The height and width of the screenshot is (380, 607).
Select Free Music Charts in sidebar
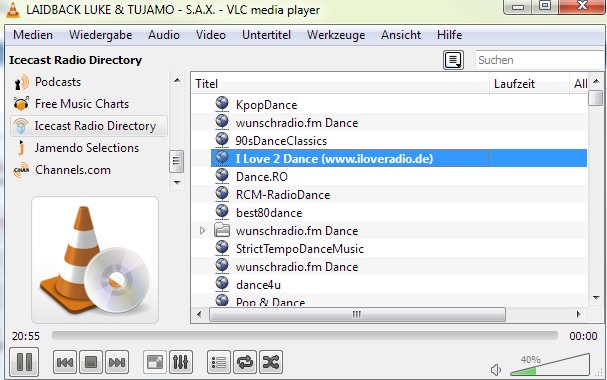click(x=82, y=104)
